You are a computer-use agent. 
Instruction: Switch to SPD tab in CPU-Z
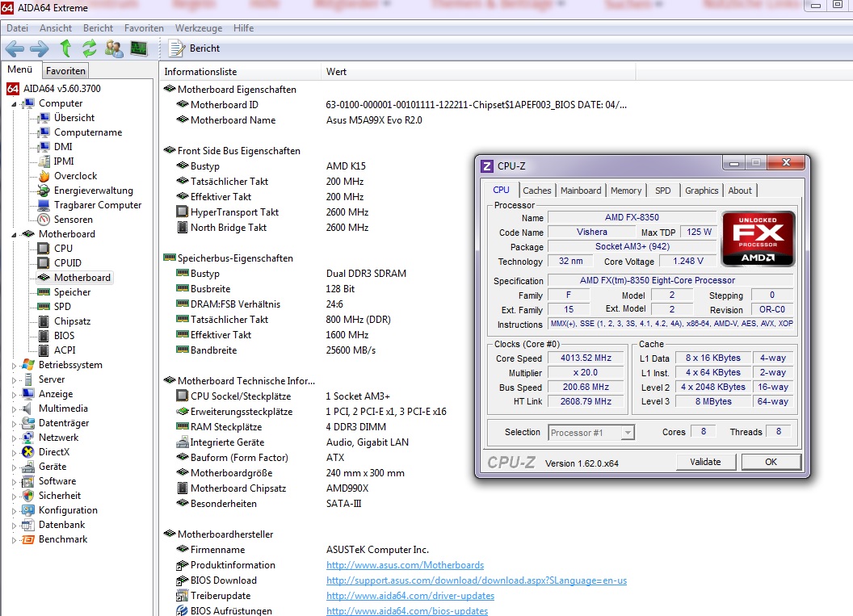pyautogui.click(x=662, y=191)
